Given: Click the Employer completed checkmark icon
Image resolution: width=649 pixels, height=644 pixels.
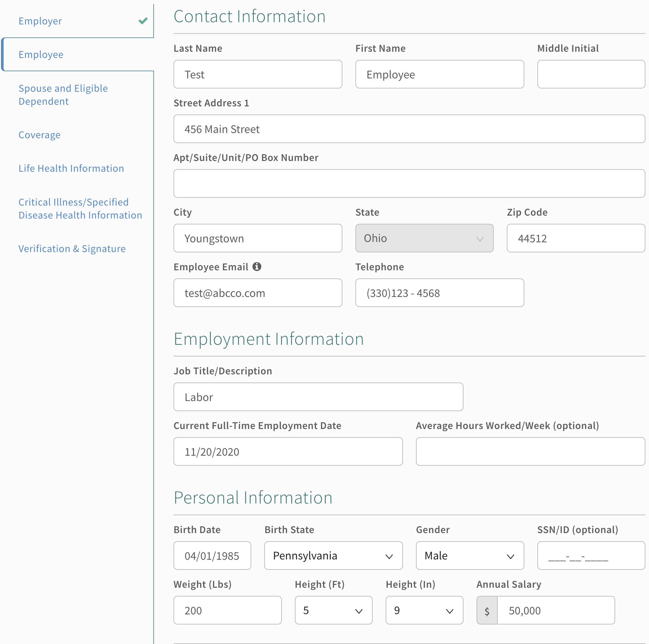Looking at the screenshot, I should (143, 21).
